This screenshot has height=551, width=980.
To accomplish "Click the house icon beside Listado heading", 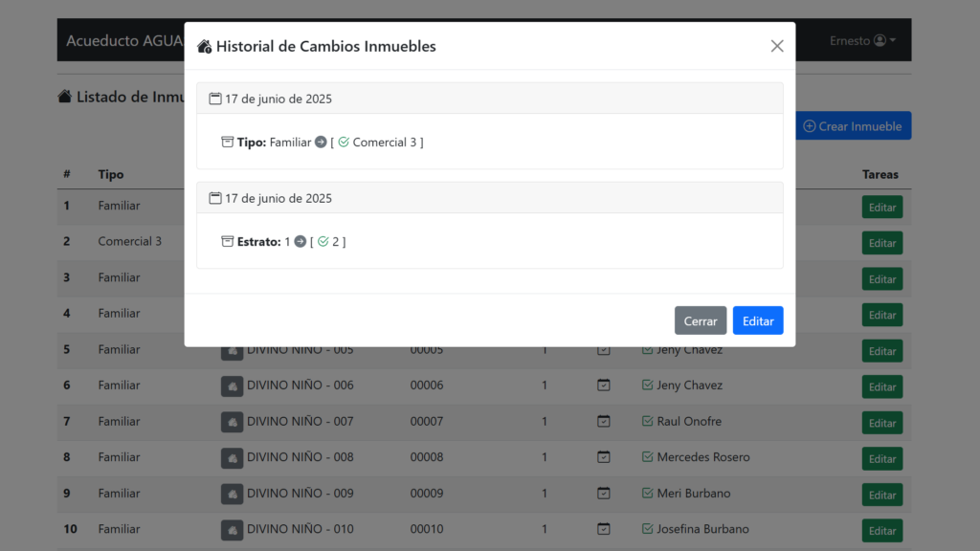I will click(65, 97).
